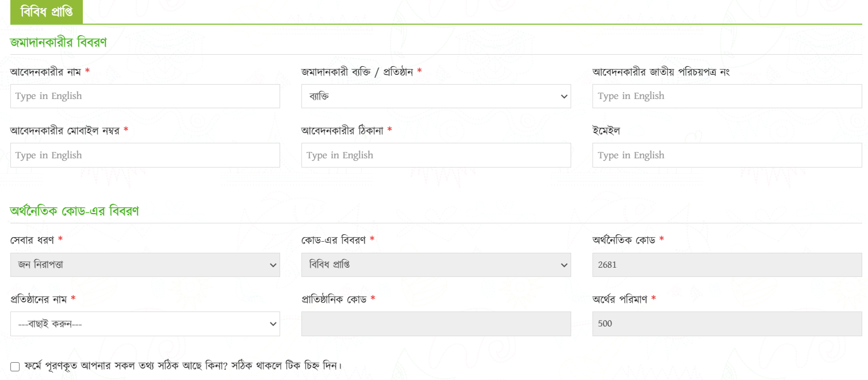Click the অর্থের পরিমাণ field showing 500
The height and width of the screenshot is (380, 868).
point(726,324)
